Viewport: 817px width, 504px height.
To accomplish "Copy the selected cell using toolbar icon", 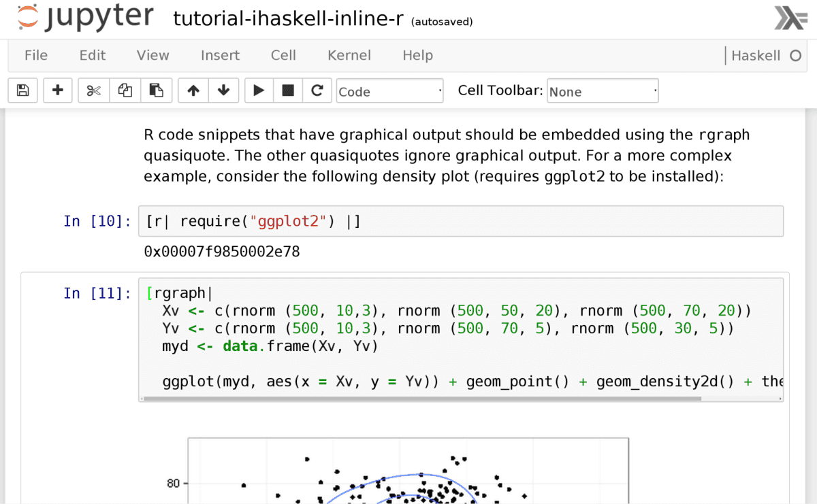I will tap(125, 90).
